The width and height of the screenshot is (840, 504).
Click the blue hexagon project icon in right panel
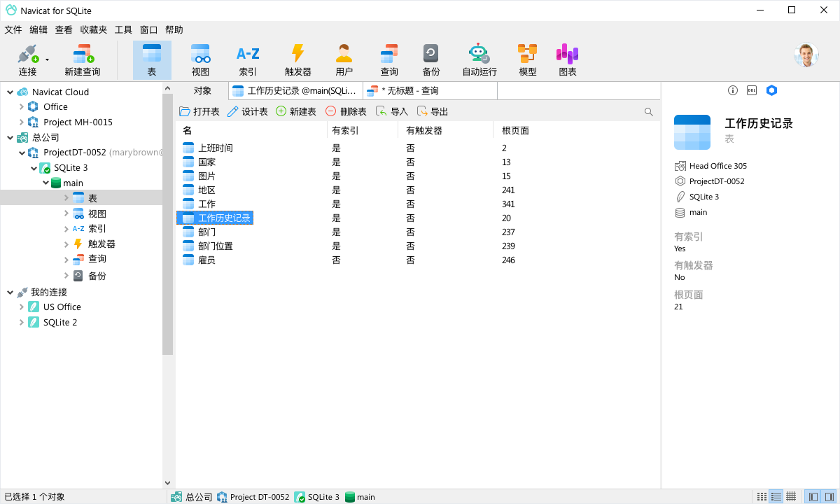[771, 90]
